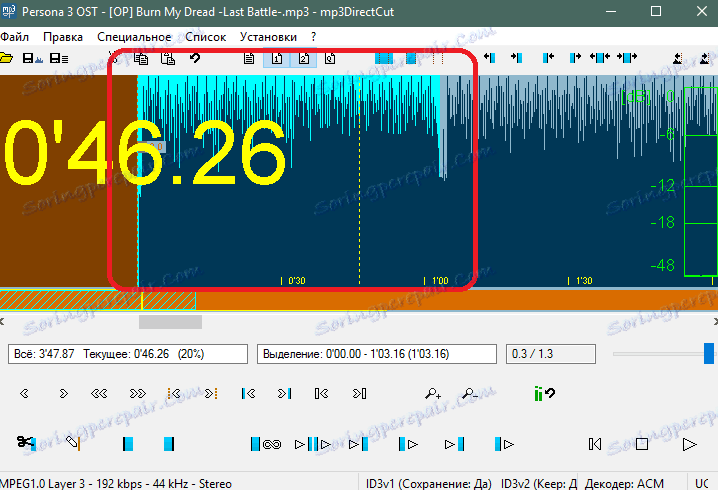This screenshot has height=490, width=718.
Task: Go to file end chevron-bracket icon
Action: click(359, 393)
